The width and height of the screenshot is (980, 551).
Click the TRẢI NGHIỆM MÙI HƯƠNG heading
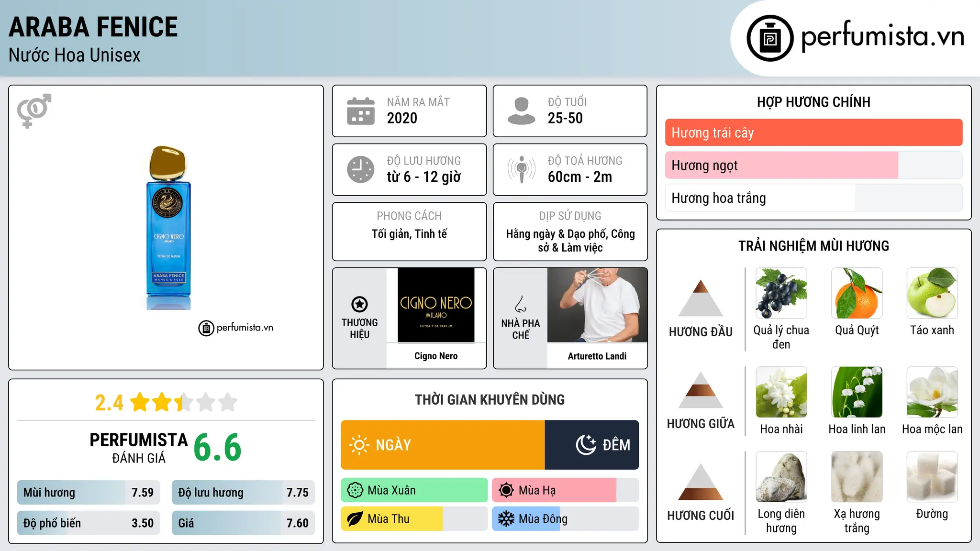click(813, 246)
